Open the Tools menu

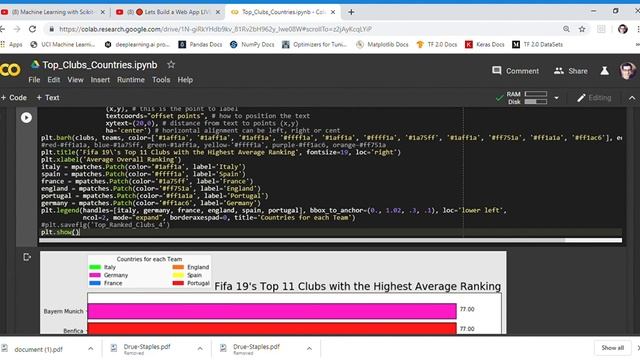point(161,80)
